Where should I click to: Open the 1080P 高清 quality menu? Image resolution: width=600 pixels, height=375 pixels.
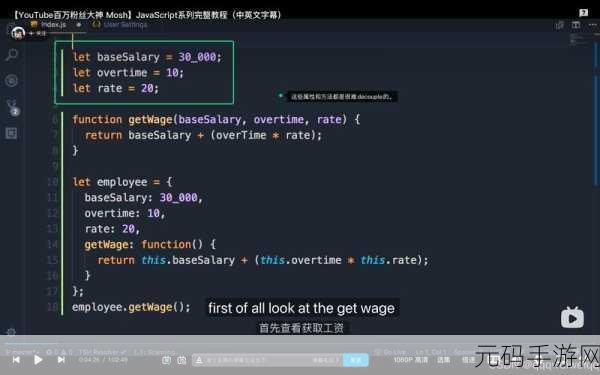[x=411, y=360]
